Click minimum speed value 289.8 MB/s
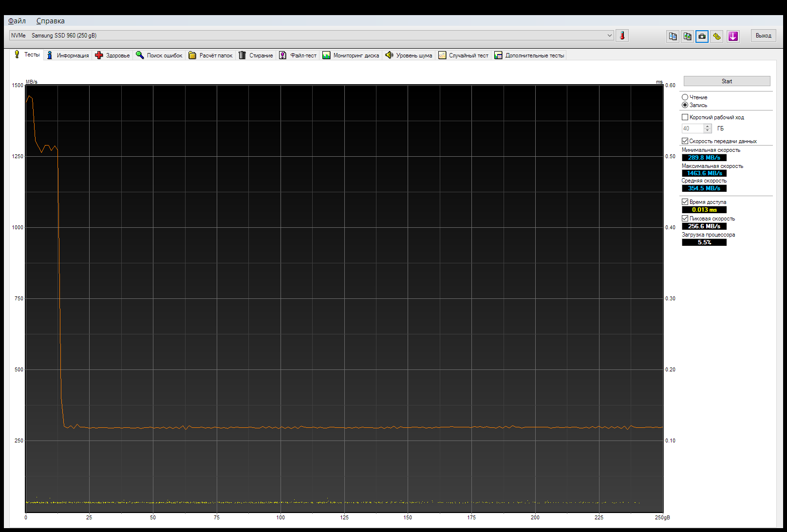The image size is (787, 532). [x=704, y=158]
